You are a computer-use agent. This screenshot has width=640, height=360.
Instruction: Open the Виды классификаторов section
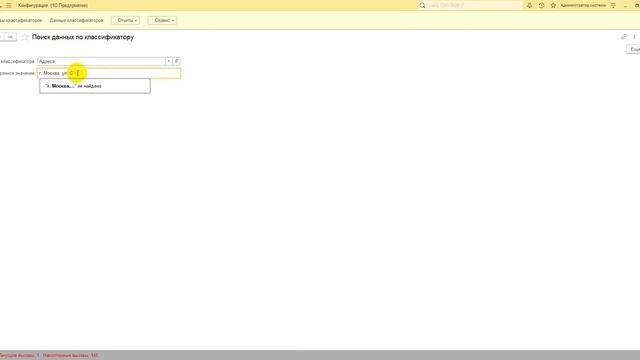coord(21,20)
